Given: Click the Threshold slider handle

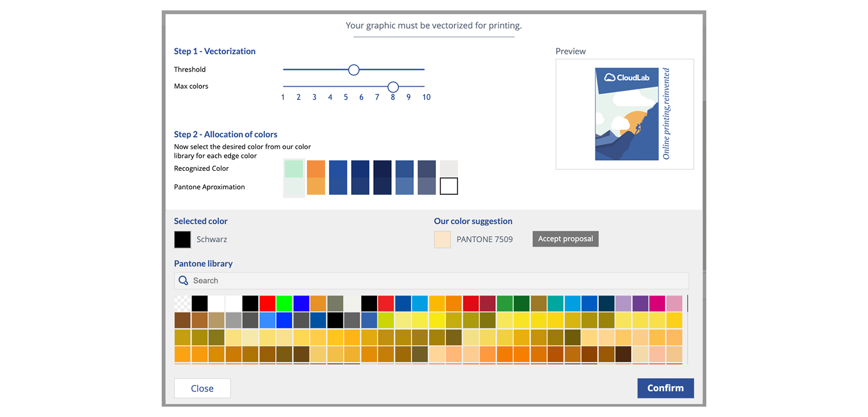Looking at the screenshot, I should coord(354,70).
